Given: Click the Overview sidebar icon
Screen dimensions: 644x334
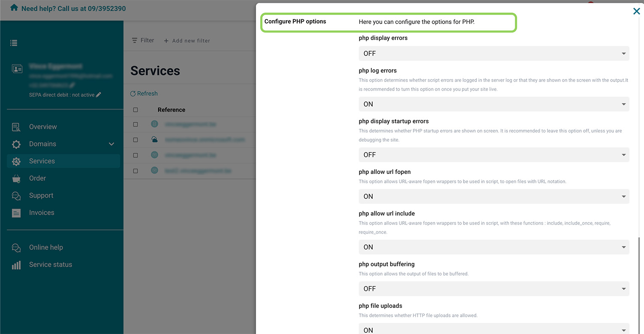Looking at the screenshot, I should click(16, 127).
